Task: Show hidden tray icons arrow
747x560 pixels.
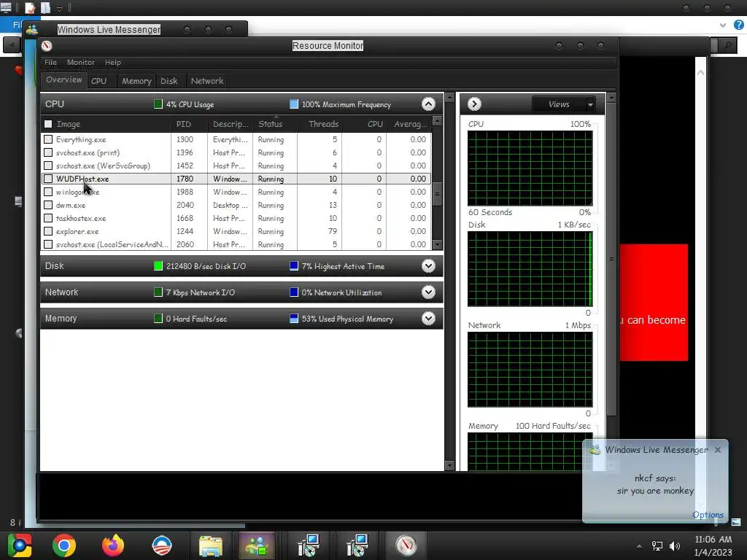Action: coord(639,546)
